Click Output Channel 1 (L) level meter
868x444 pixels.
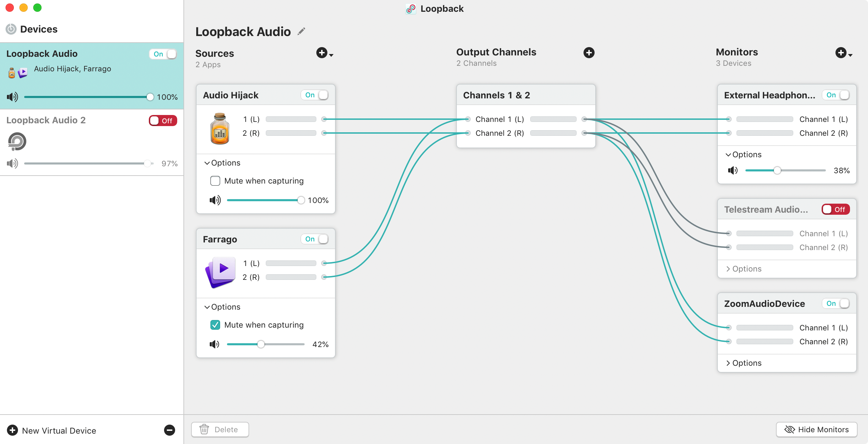553,119
